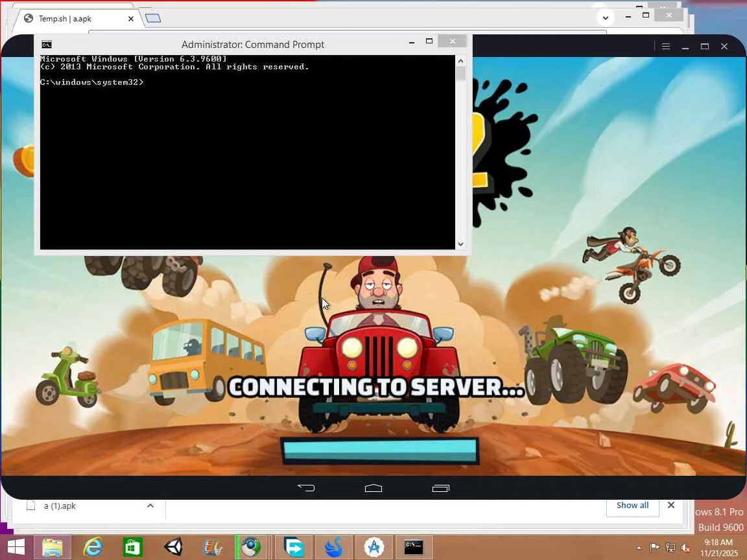Tap the Android recent apps button

point(441,488)
